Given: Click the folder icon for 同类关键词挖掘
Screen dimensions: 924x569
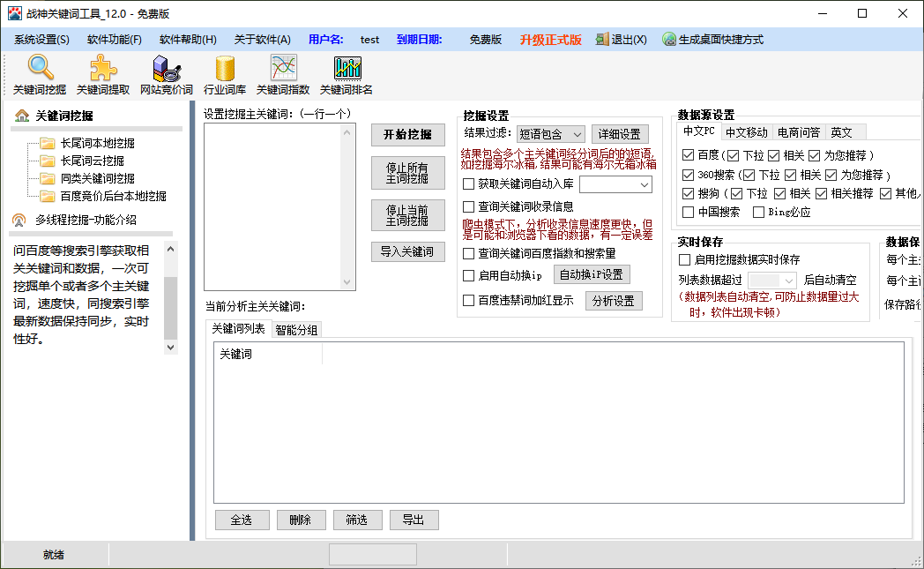Looking at the screenshot, I should (x=48, y=179).
